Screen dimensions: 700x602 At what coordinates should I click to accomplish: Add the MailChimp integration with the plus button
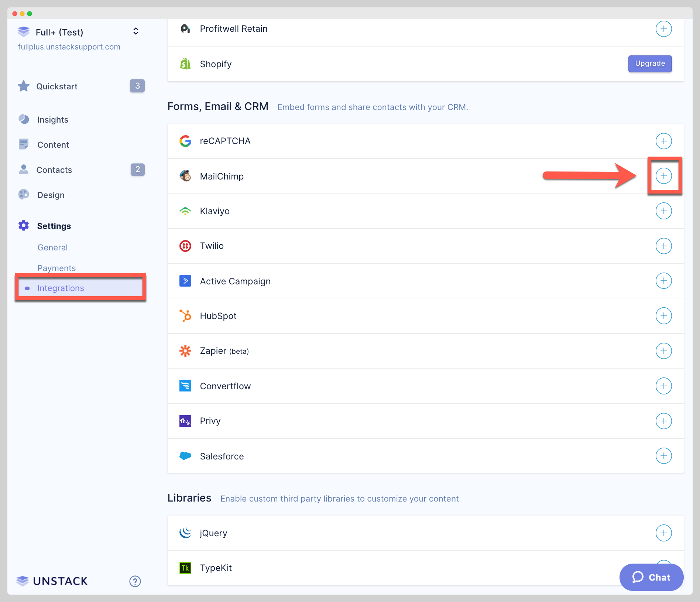point(664,176)
